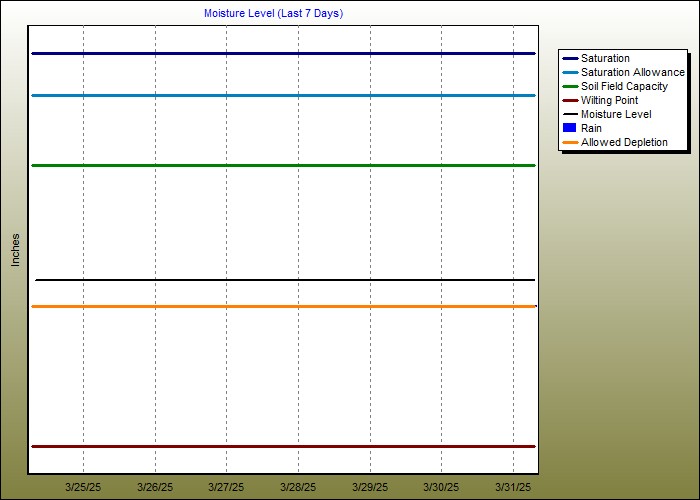The width and height of the screenshot is (700, 500).
Task: Click the 3/30/25 axis date
Action: [x=441, y=487]
